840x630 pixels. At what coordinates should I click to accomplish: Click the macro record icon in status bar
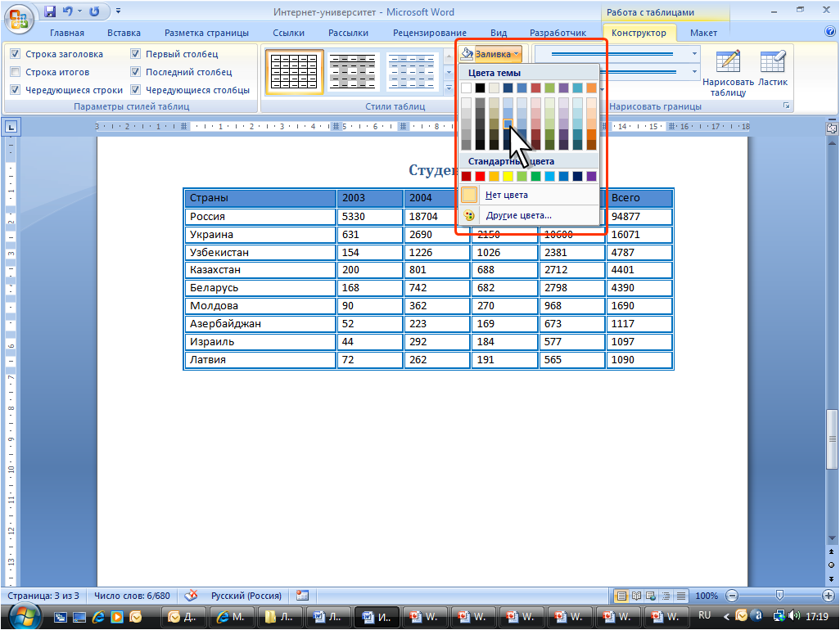303,596
